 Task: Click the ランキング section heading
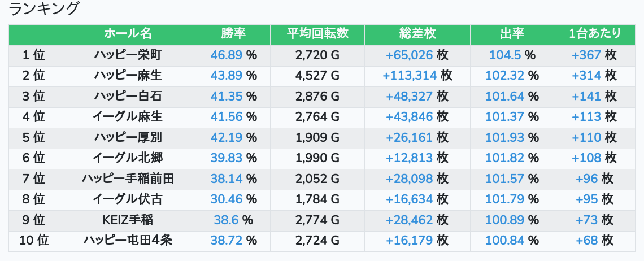point(45,9)
